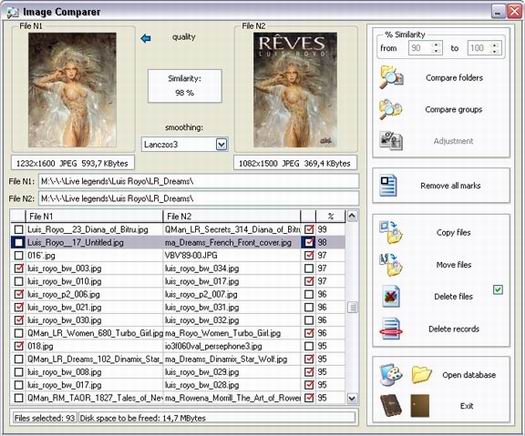The image size is (525, 436).
Task: Click the yellow Open database folder icon
Action: [x=421, y=374]
